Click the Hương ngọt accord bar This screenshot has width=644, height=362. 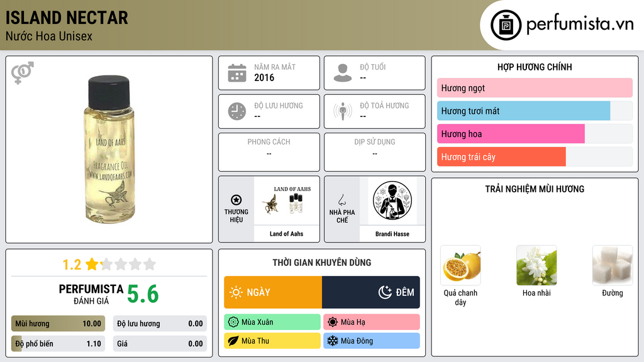pyautogui.click(x=535, y=88)
